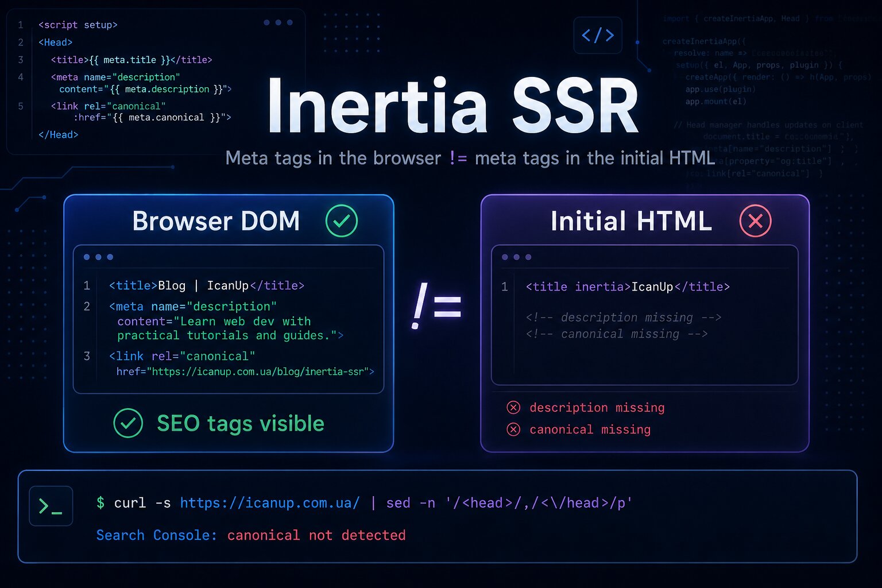Click the large != symbol between panels

point(436,305)
